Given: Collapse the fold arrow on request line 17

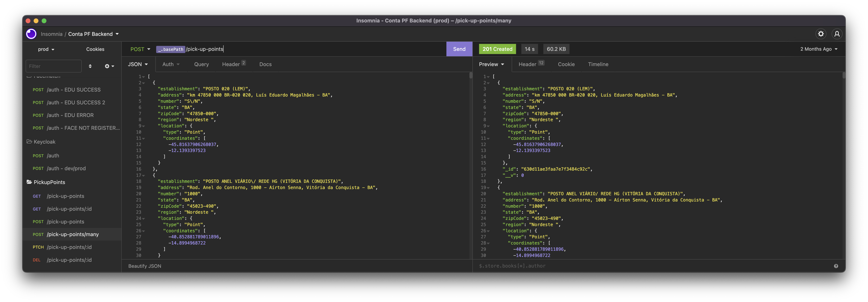Looking at the screenshot, I should [x=144, y=176].
